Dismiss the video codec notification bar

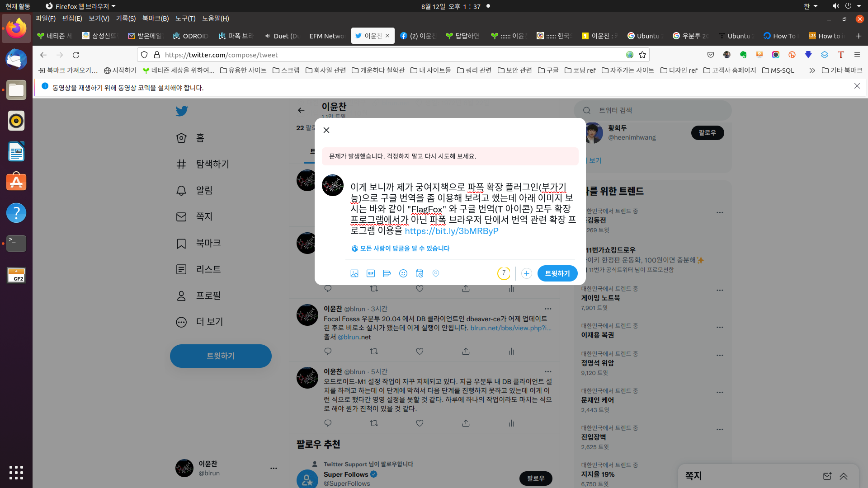pyautogui.click(x=857, y=86)
